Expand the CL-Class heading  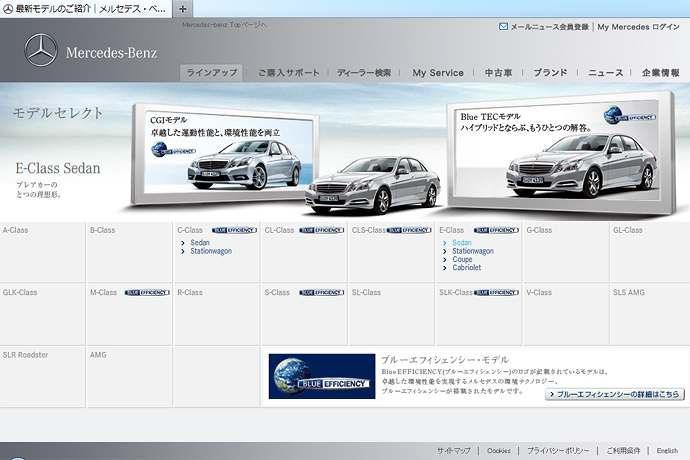click(x=279, y=230)
